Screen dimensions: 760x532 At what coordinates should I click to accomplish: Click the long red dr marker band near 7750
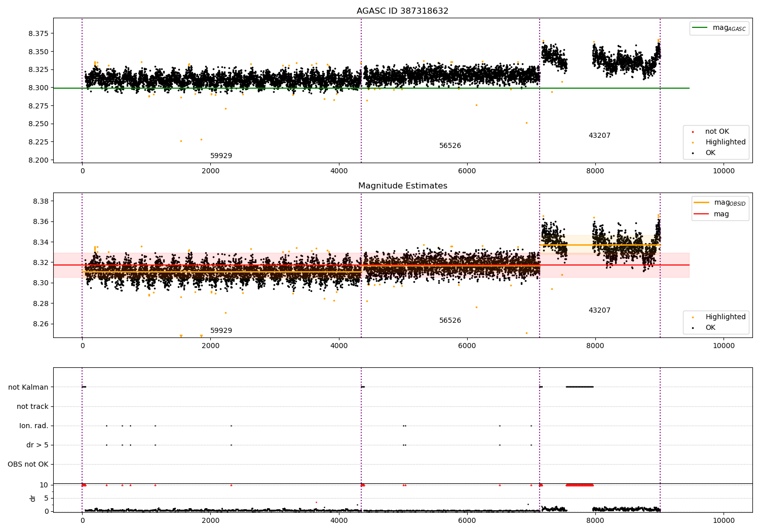580,485
